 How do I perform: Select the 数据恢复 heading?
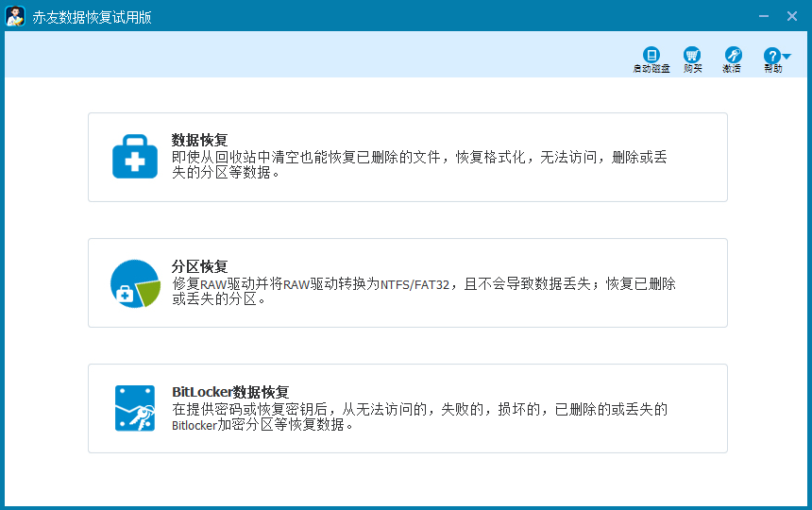(x=199, y=141)
